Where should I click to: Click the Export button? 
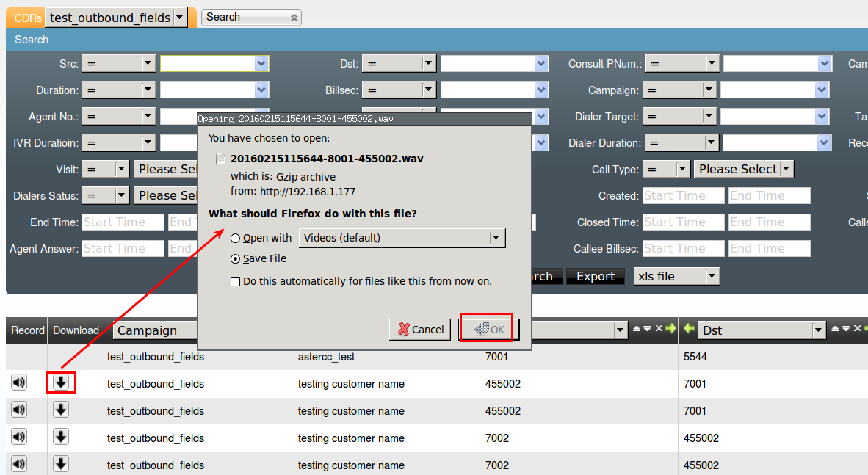[595, 276]
